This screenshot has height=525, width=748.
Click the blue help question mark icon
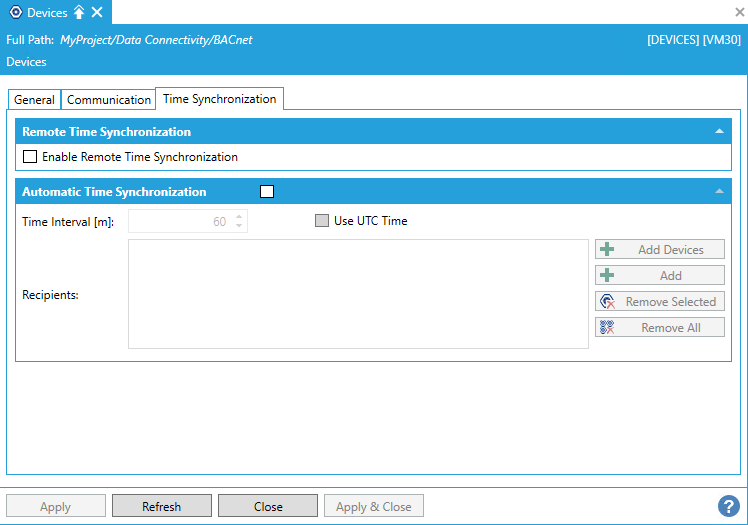point(728,506)
